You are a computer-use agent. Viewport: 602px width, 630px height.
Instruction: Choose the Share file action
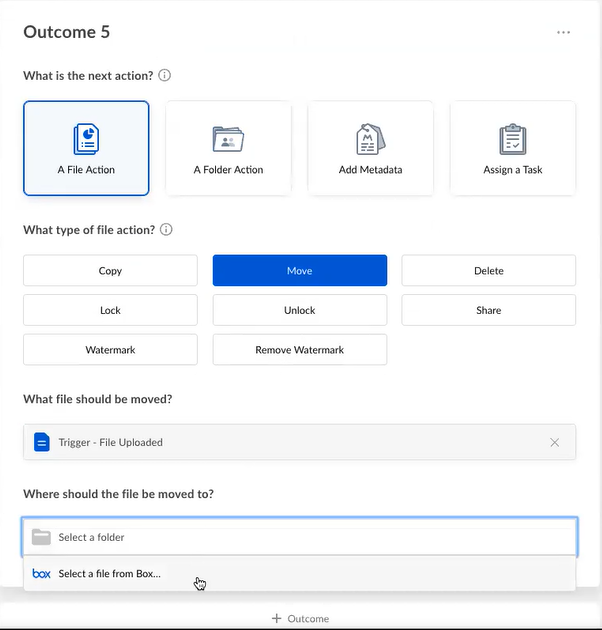489,310
